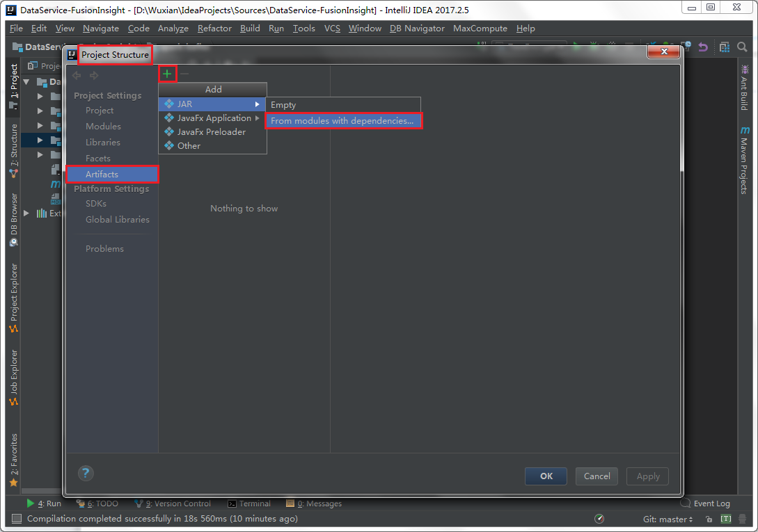Click the compilation completed status message
This screenshot has height=532, width=758.
pos(162,519)
